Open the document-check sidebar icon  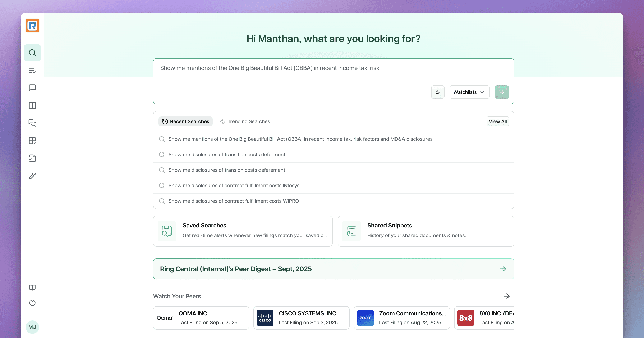point(32,158)
